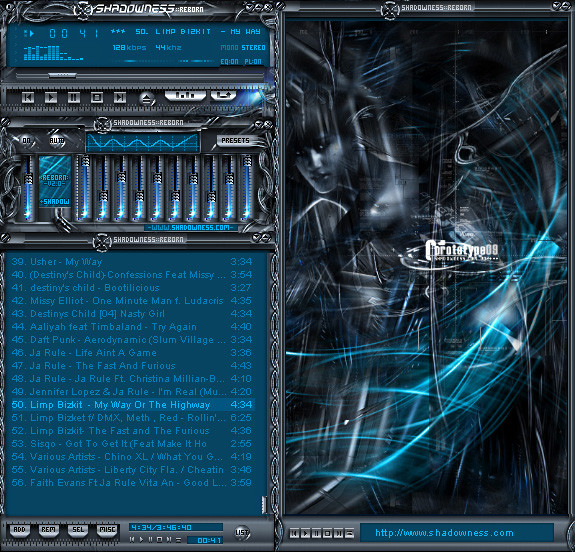Viewport: 575px width, 552px height.
Task: Pause playback using the main pause button
Action: click(74, 98)
